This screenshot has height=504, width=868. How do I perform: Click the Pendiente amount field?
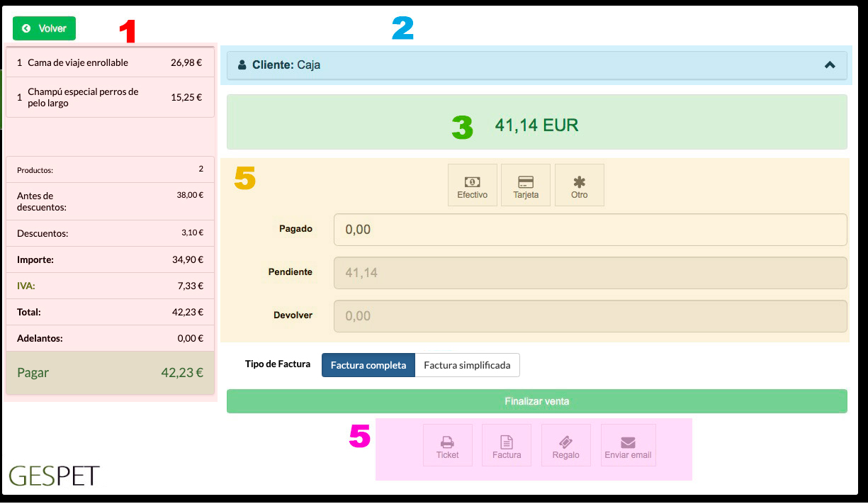[x=590, y=273]
